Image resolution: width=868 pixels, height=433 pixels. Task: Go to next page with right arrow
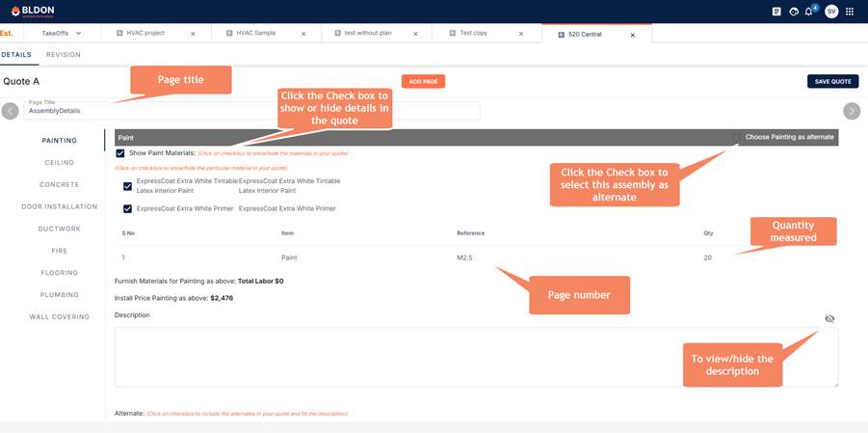pyautogui.click(x=852, y=111)
